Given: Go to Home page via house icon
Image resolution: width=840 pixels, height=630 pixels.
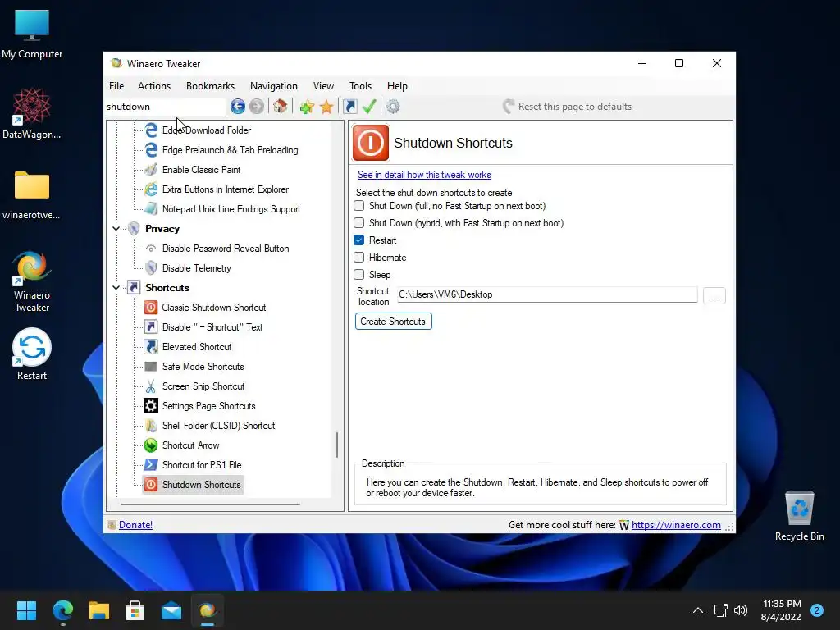Looking at the screenshot, I should point(281,106).
